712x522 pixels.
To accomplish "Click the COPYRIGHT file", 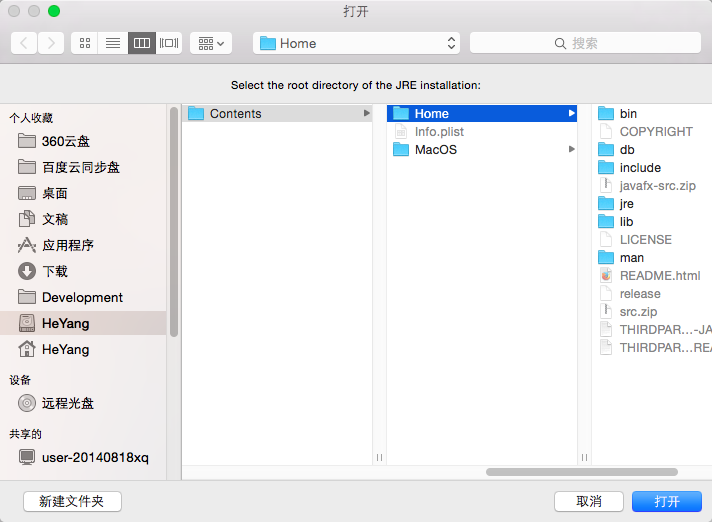I will [x=652, y=132].
